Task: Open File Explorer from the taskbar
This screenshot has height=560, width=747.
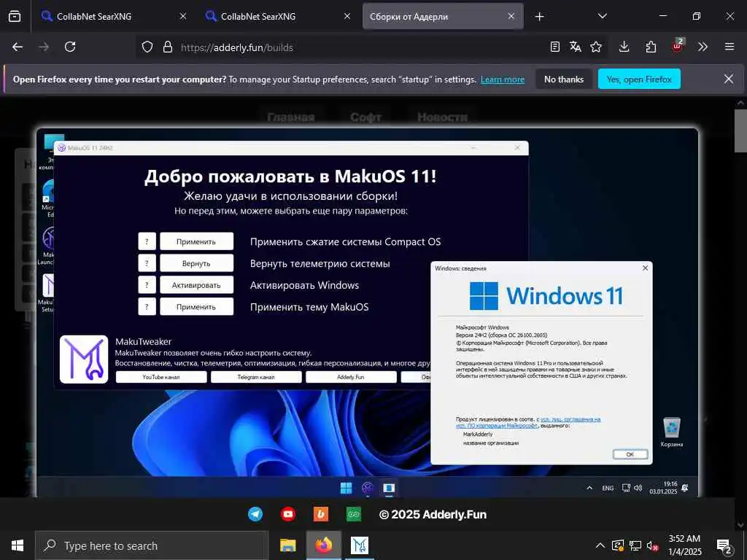Action: (x=287, y=545)
